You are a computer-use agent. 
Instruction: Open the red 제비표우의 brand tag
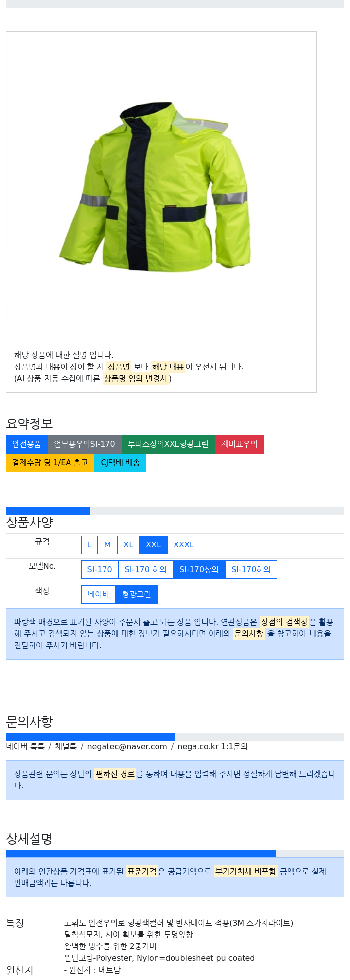pyautogui.click(x=239, y=444)
